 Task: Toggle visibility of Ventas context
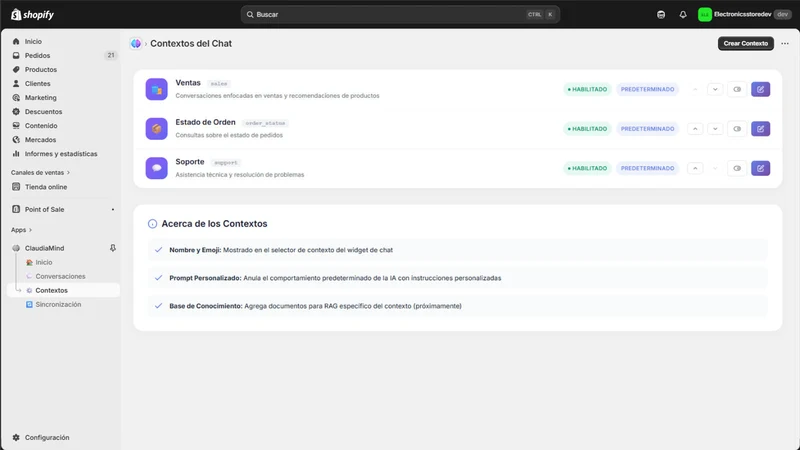coord(737,89)
